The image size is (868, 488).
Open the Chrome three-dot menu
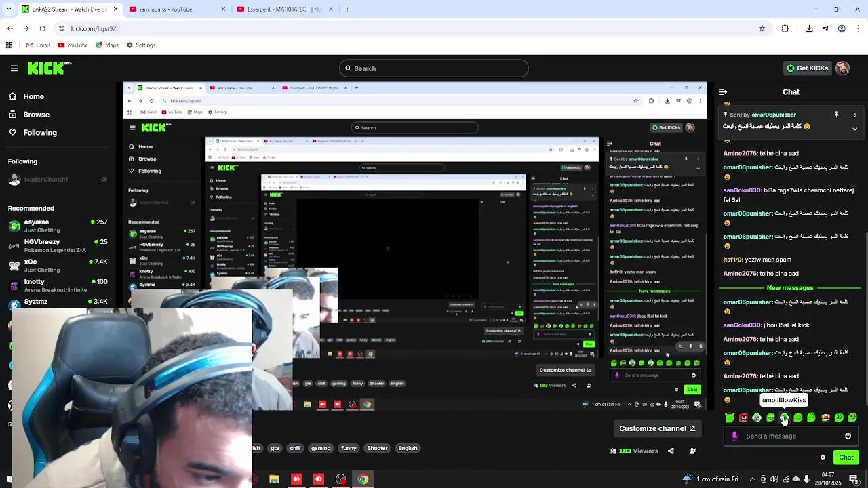858,28
